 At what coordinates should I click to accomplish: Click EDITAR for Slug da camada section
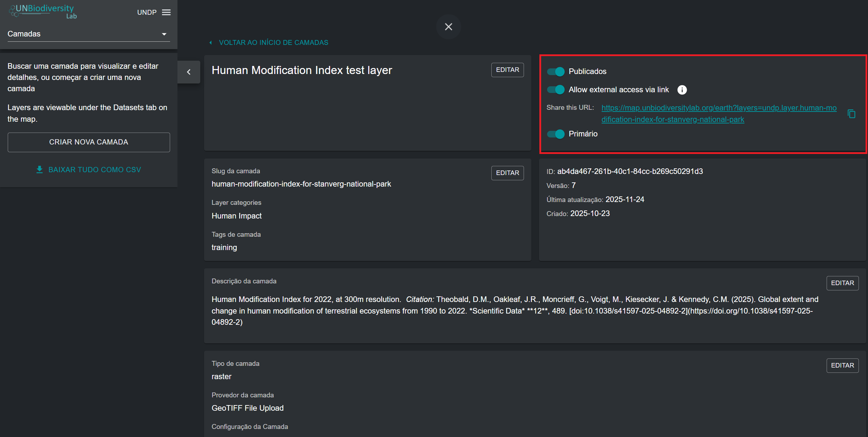pyautogui.click(x=507, y=173)
